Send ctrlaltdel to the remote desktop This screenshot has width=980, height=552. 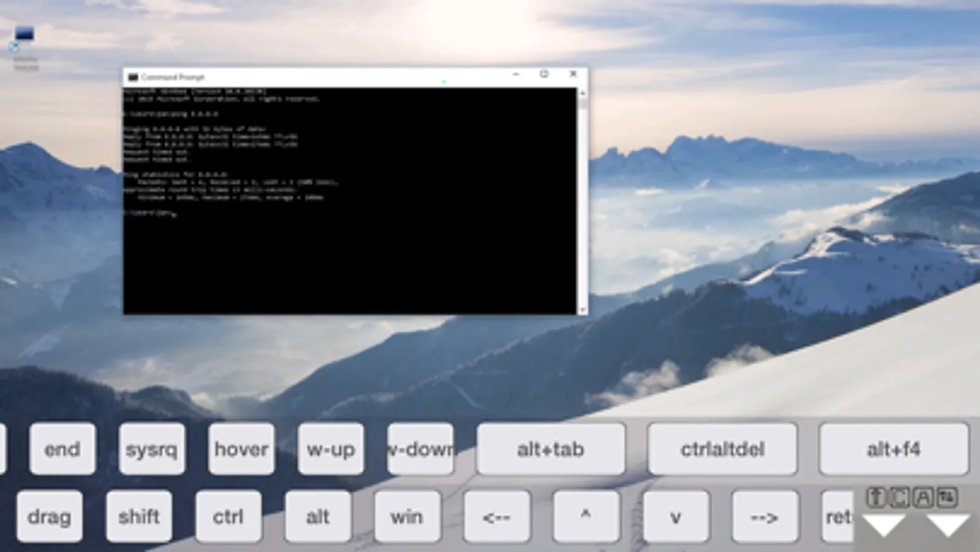click(x=723, y=449)
